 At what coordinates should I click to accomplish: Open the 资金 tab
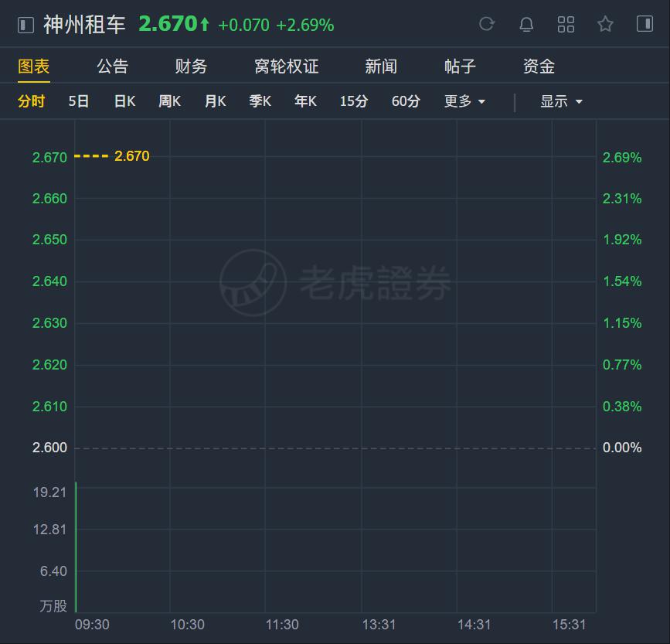point(539,66)
